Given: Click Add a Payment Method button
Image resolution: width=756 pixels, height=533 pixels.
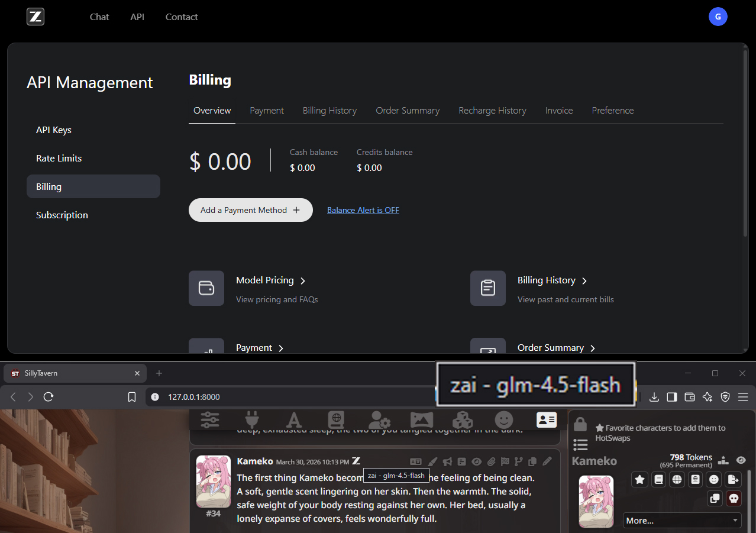Looking at the screenshot, I should coord(250,210).
